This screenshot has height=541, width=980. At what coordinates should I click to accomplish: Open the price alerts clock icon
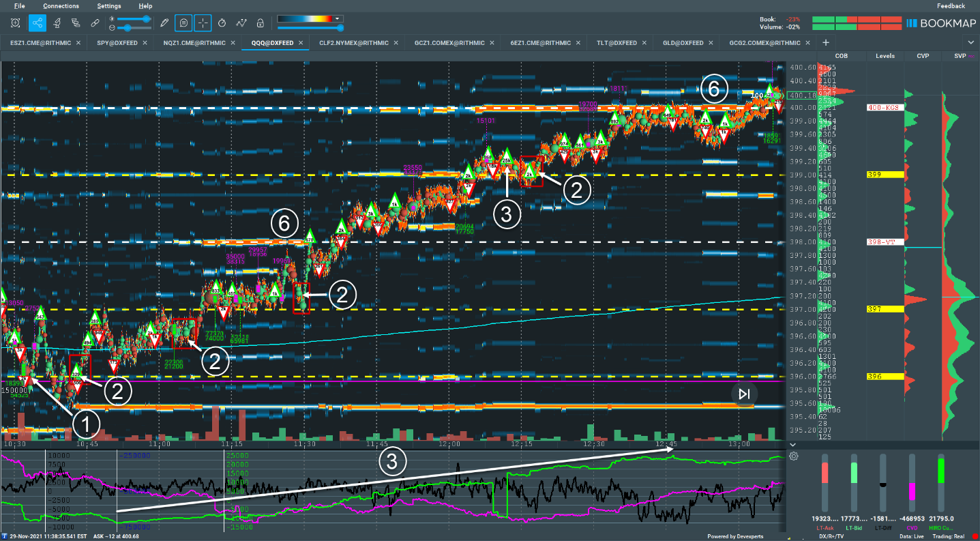click(15, 23)
